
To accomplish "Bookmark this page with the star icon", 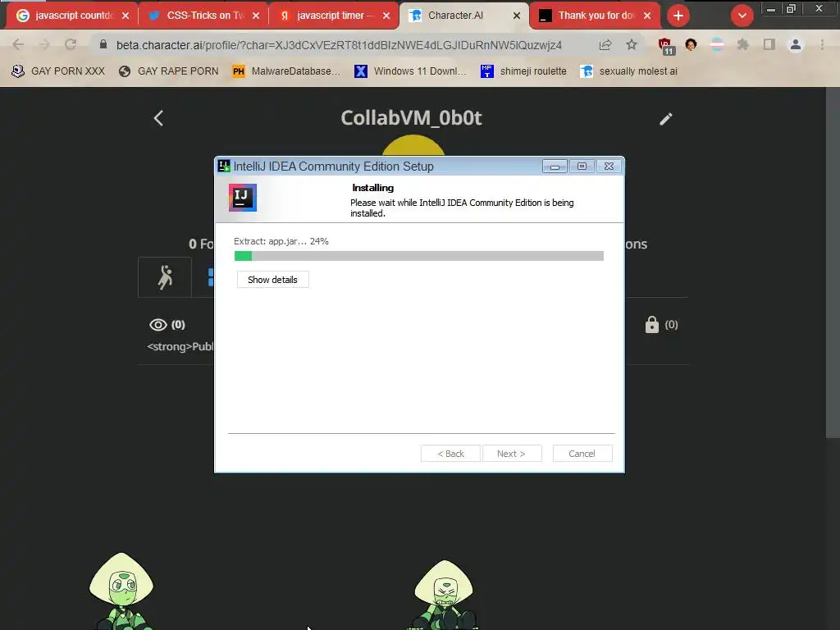I will click(x=632, y=45).
